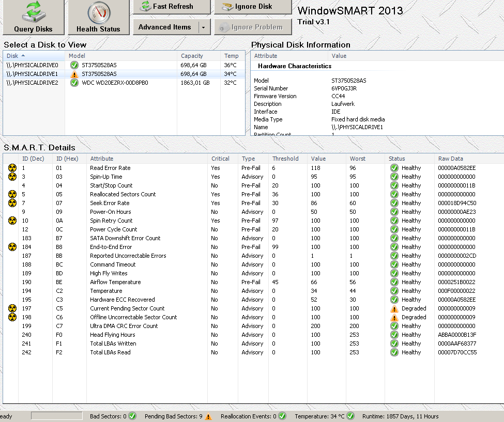Click the Query Disks button
504x422 pixels.
(x=34, y=17)
